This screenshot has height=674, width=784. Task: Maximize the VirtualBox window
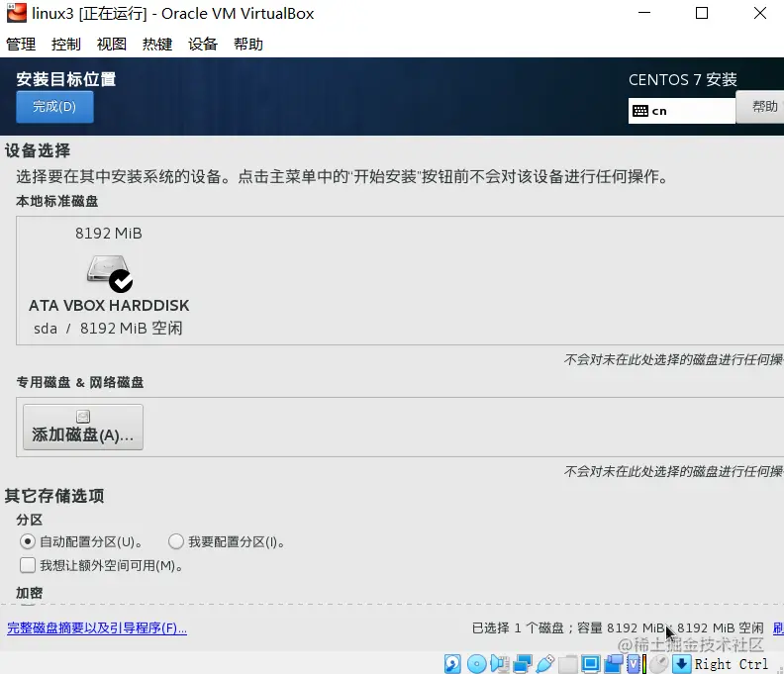point(702,13)
